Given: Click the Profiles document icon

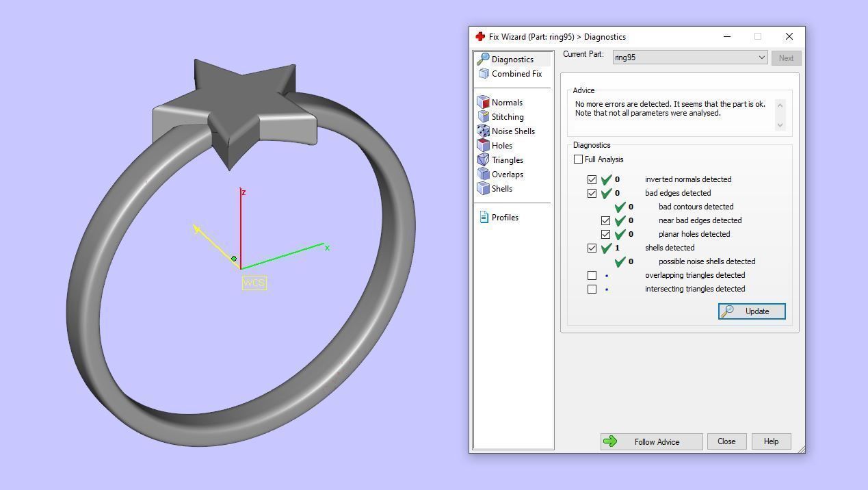Looking at the screenshot, I should pyautogui.click(x=484, y=218).
